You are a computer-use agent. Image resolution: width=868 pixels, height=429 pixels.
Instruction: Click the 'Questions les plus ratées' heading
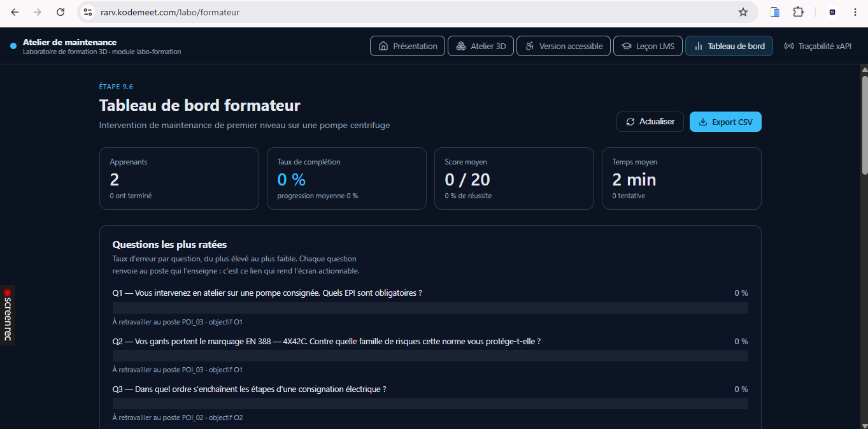pos(169,244)
